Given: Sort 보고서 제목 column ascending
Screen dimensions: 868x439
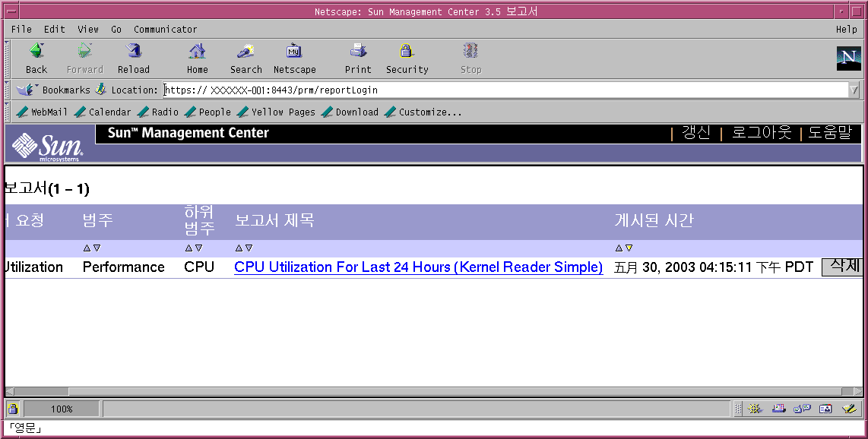Looking at the screenshot, I should click(x=239, y=248).
